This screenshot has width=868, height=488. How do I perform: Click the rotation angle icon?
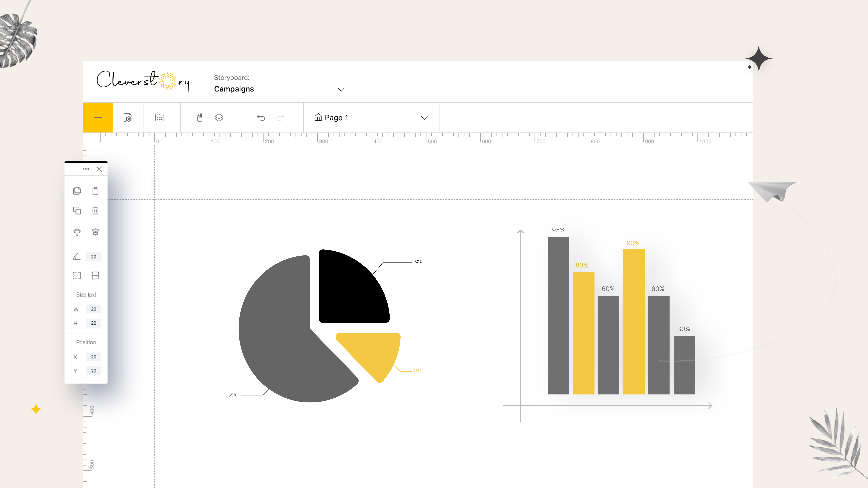[77, 256]
